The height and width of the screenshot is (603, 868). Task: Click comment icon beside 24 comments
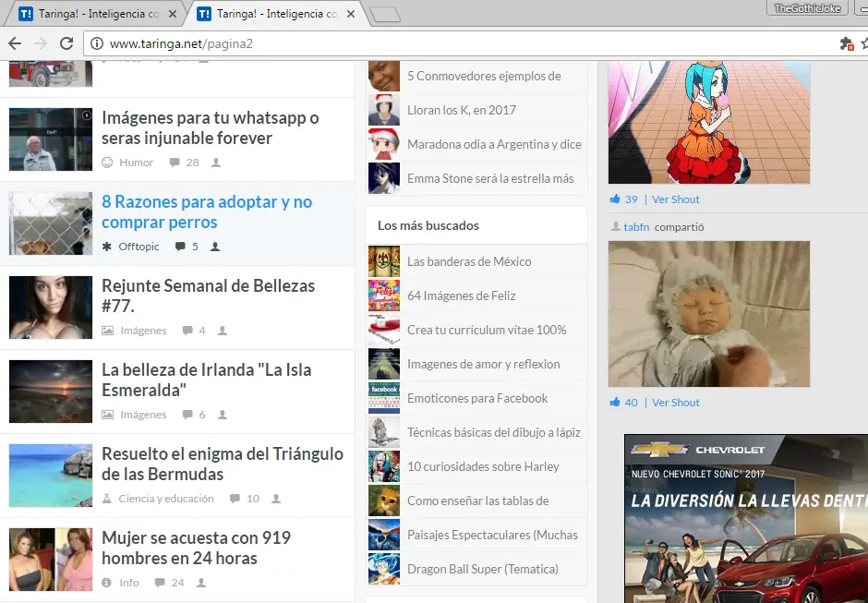(x=160, y=583)
